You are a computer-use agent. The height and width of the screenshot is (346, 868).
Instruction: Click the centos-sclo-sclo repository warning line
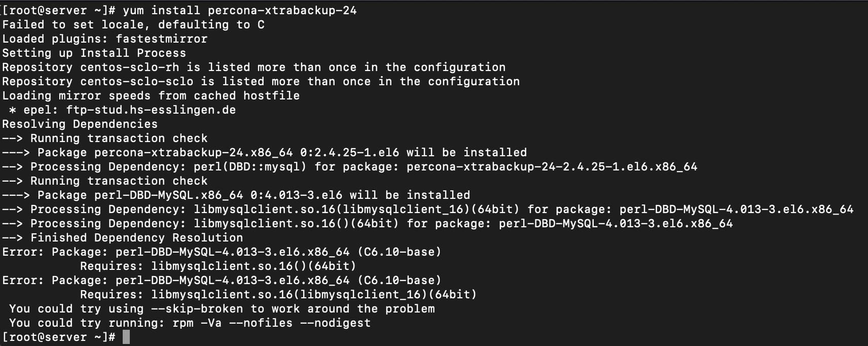click(x=261, y=81)
